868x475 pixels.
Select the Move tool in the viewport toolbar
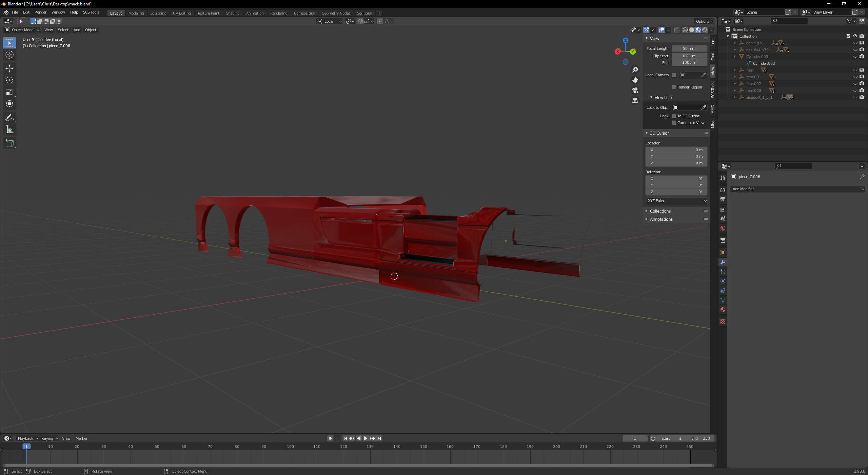pyautogui.click(x=9, y=68)
